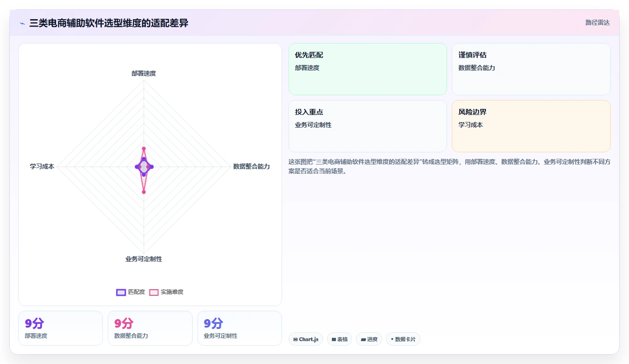Click 部署速度 text in 优先匹配 card
Screen dimensions: 629x364
pos(307,68)
